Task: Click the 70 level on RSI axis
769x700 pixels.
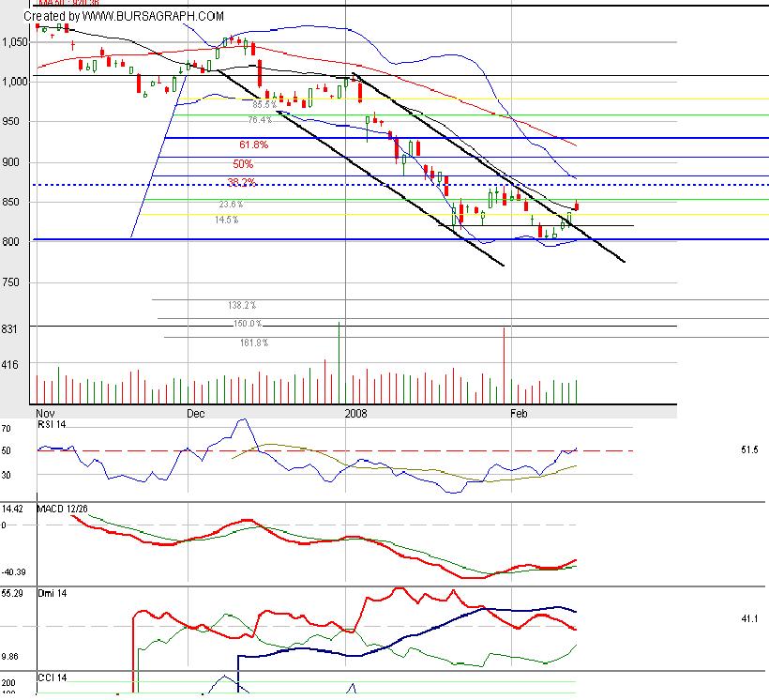Action: click(x=6, y=429)
